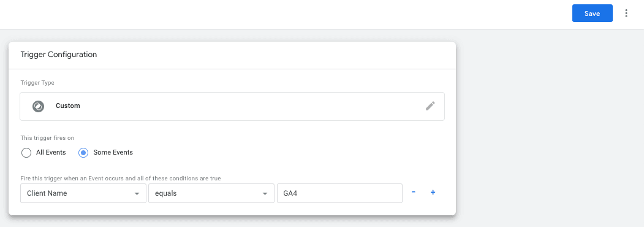Click the dropdown arrow beside equals

click(x=265, y=194)
